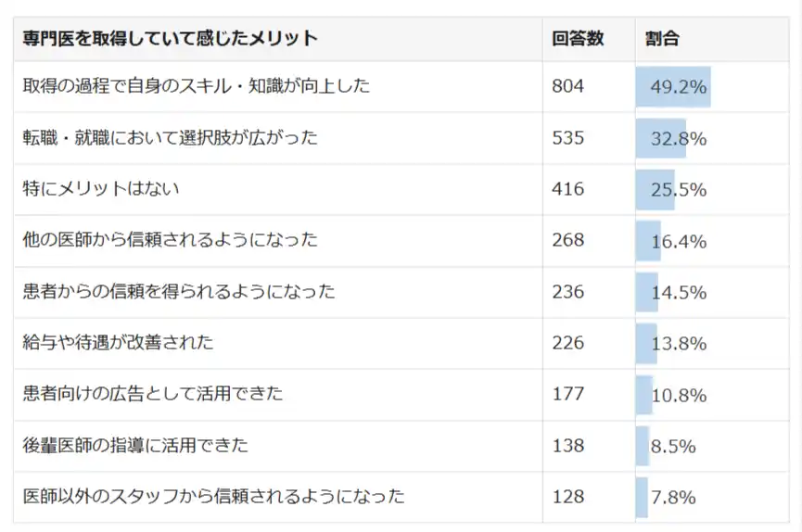Click the response count 416
Image resolution: width=802 pixels, height=532 pixels.
click(x=567, y=189)
